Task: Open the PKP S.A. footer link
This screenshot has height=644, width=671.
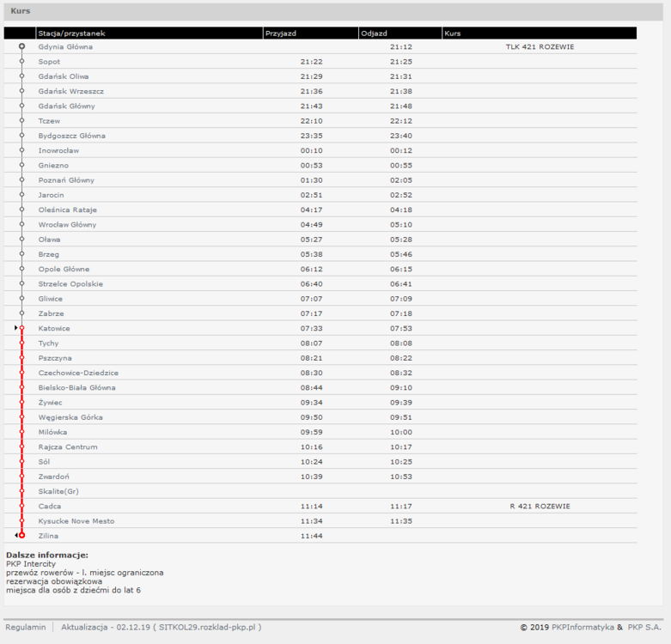Action: pyautogui.click(x=644, y=628)
